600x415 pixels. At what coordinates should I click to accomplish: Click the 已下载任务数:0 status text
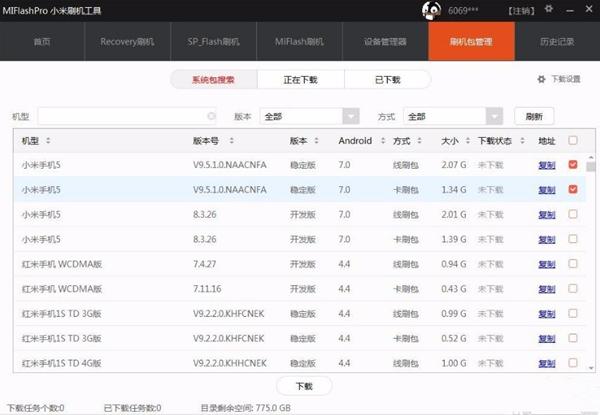coord(132,408)
